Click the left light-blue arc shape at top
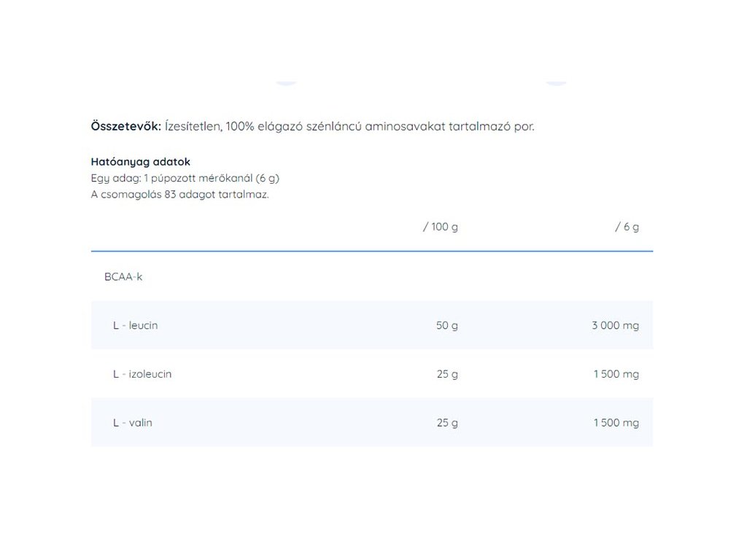The height and width of the screenshot is (560, 747). click(x=286, y=84)
